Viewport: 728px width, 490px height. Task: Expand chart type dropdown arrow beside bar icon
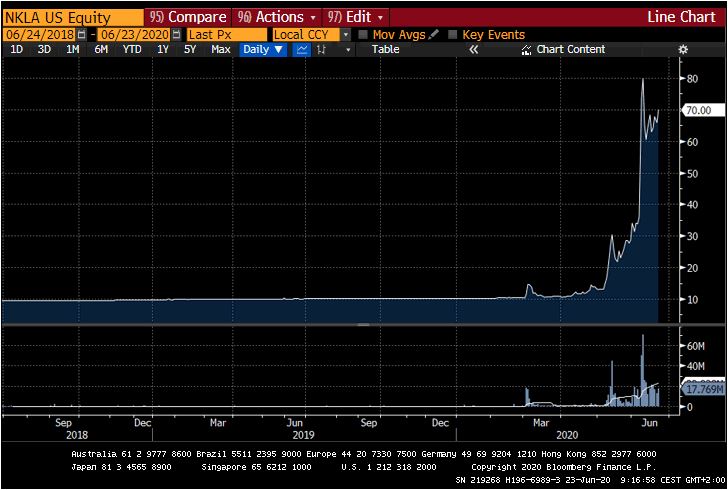pyautogui.click(x=348, y=50)
